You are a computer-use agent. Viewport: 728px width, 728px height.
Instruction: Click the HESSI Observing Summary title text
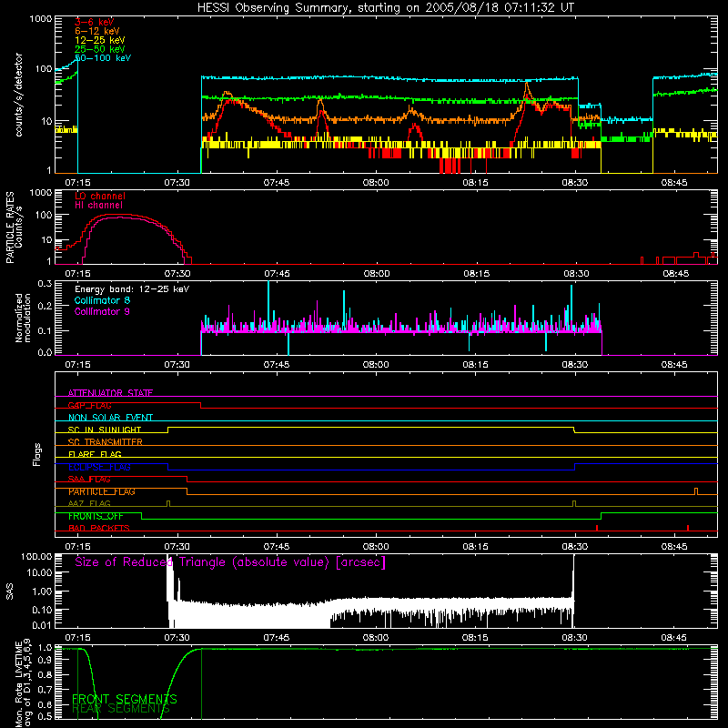(385, 8)
